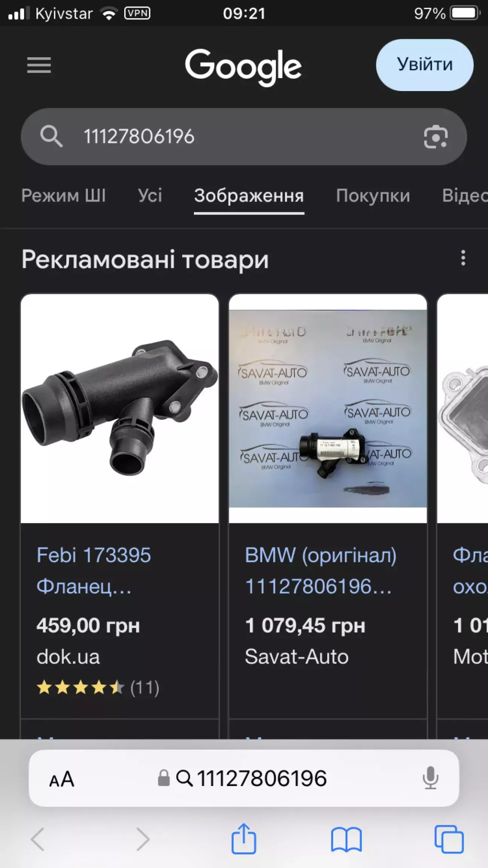The height and width of the screenshot is (868, 488).
Task: Switch to the Усі tab
Action: click(x=150, y=196)
